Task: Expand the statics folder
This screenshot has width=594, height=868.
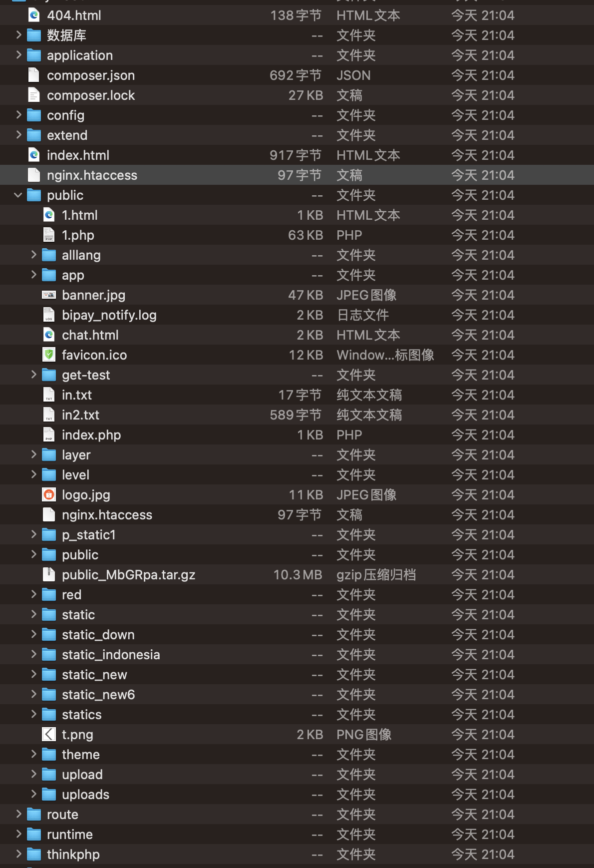Action: pos(33,714)
